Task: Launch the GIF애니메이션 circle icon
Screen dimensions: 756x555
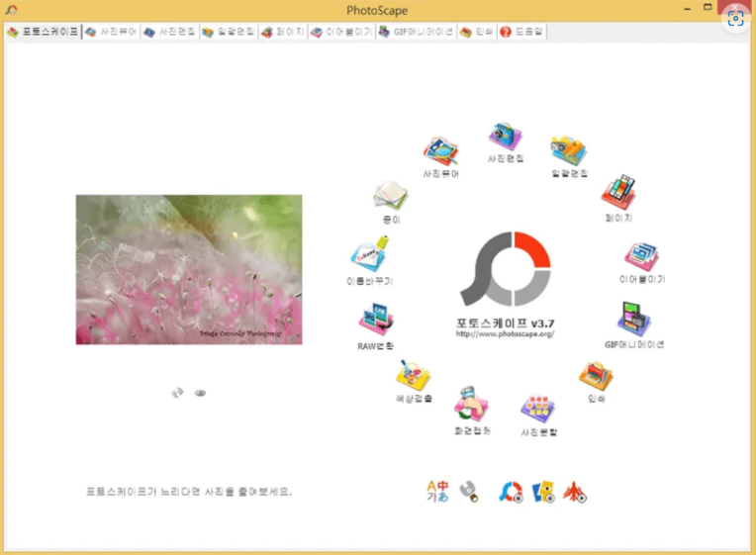Action: [x=633, y=319]
